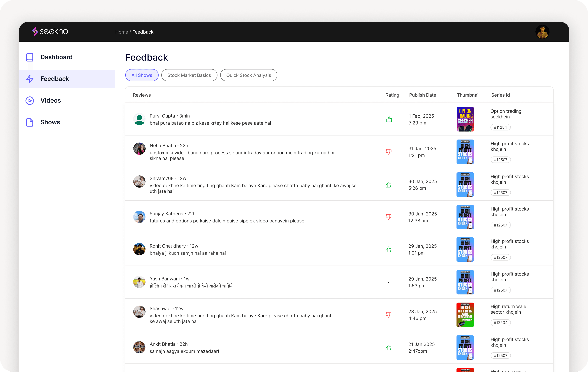The image size is (588, 372).
Task: Click thumbs down on Neha Bhatia's review
Action: click(x=388, y=152)
